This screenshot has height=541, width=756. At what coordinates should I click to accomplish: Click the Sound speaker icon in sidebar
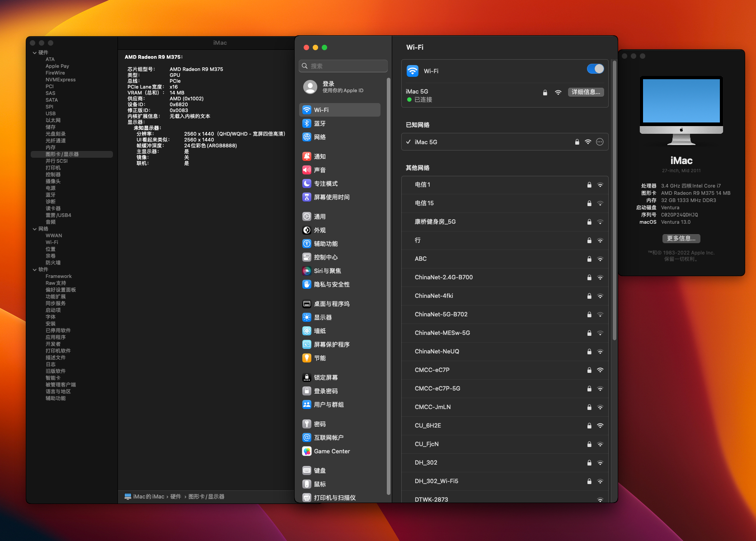(x=307, y=170)
